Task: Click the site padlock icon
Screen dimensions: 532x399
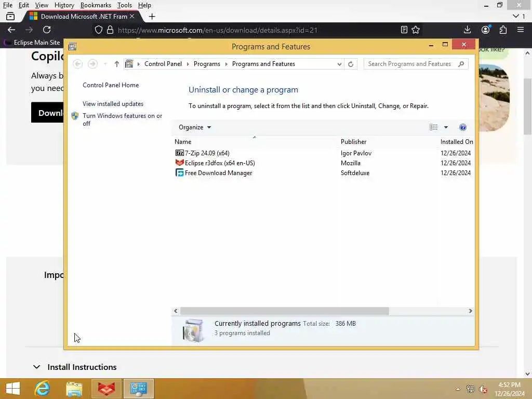Action: point(110,30)
